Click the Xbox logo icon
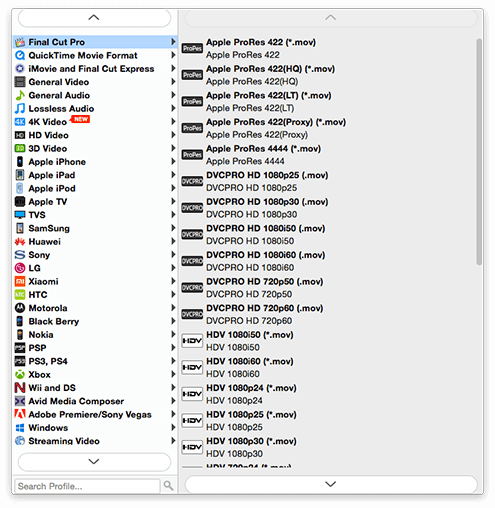495x508 pixels. 20,375
